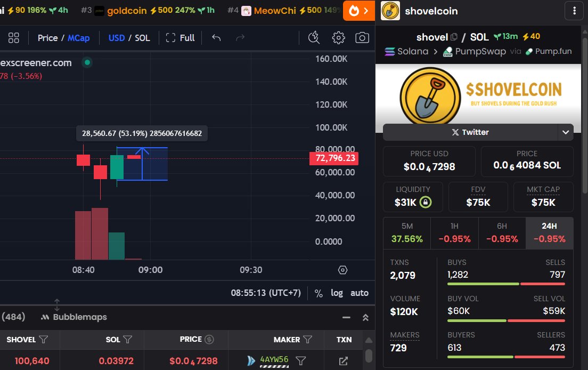Click the current price label 72,796.23

coord(334,158)
